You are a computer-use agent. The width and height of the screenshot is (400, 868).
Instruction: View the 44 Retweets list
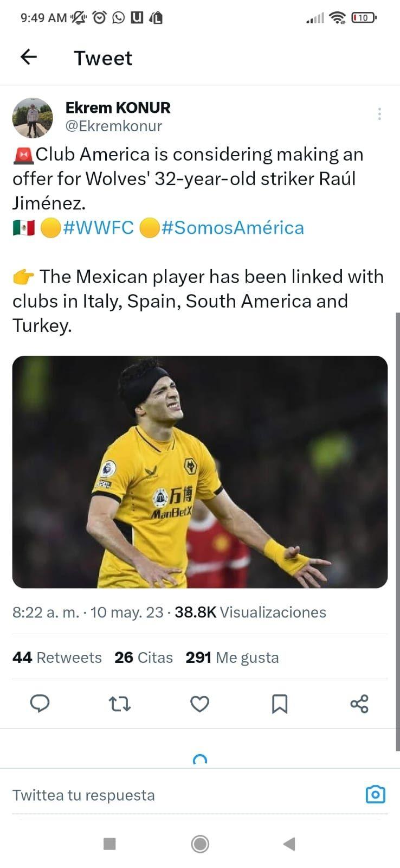tap(57, 658)
